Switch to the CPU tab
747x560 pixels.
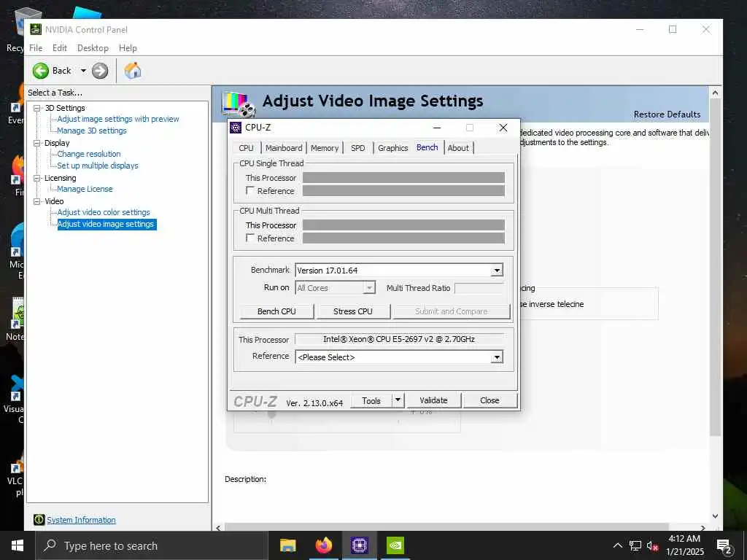pyautogui.click(x=247, y=148)
